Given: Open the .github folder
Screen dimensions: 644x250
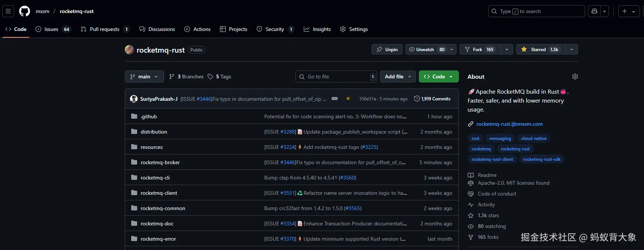Looking at the screenshot, I should [x=149, y=116].
